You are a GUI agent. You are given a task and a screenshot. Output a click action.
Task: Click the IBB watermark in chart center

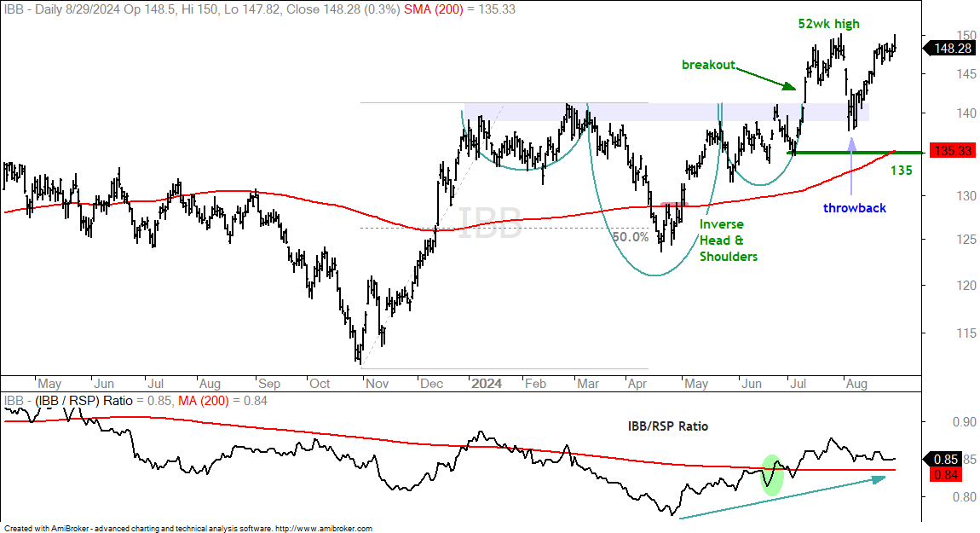[x=490, y=223]
